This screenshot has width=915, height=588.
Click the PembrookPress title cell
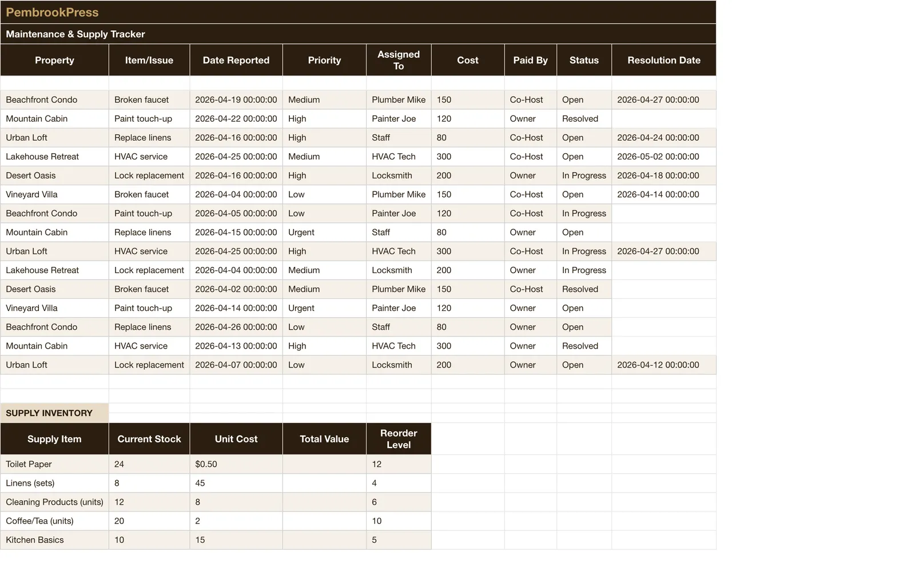coord(358,12)
